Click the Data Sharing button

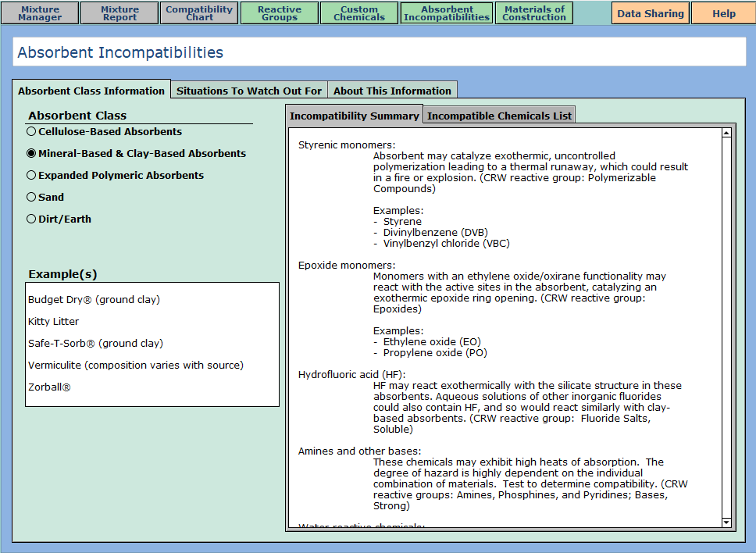click(x=651, y=13)
